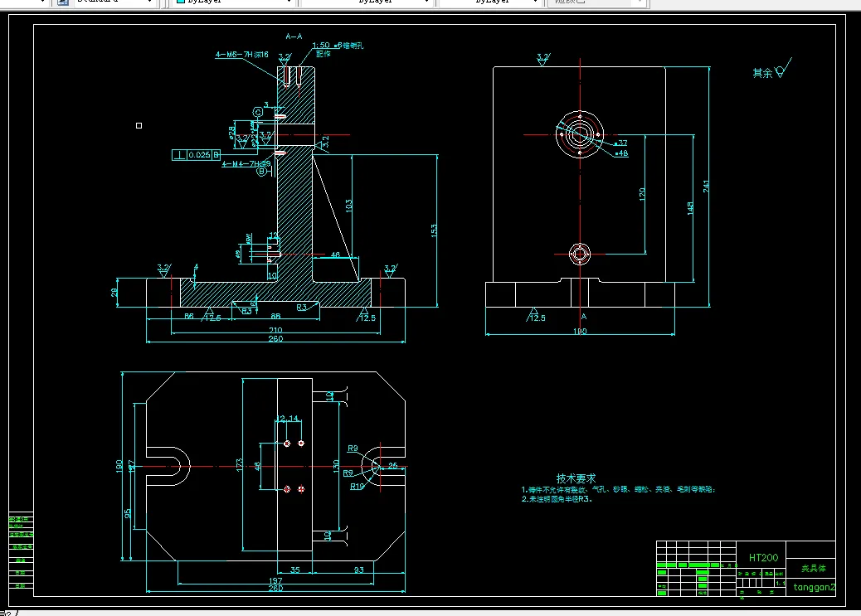Select the 46 dimension near the rib
The width and height of the screenshot is (861, 616).
[335, 255]
